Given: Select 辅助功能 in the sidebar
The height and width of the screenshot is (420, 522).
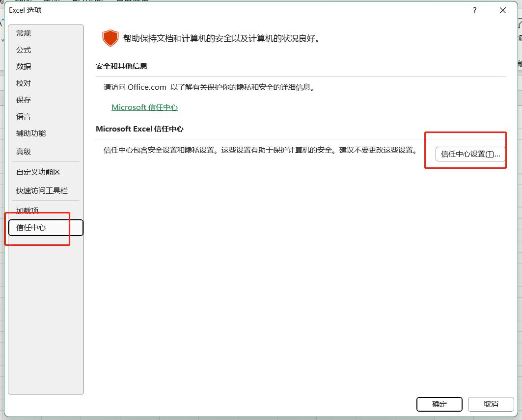Looking at the screenshot, I should click(x=31, y=133).
